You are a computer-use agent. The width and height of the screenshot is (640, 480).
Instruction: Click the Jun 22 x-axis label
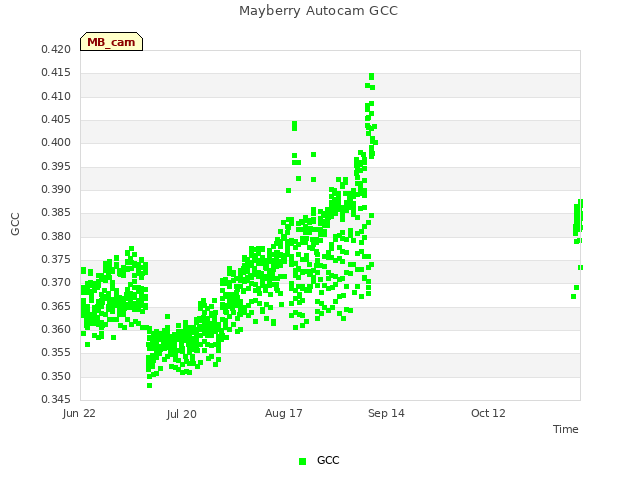(x=79, y=413)
